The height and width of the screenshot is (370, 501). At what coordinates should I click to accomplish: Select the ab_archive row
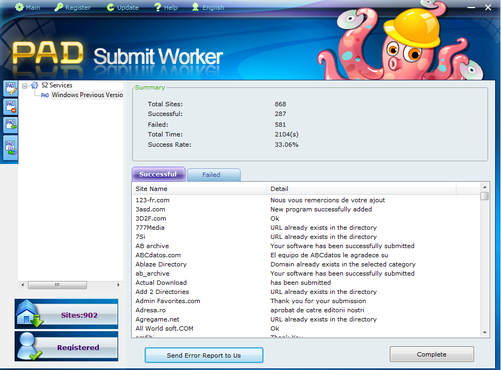306,273
